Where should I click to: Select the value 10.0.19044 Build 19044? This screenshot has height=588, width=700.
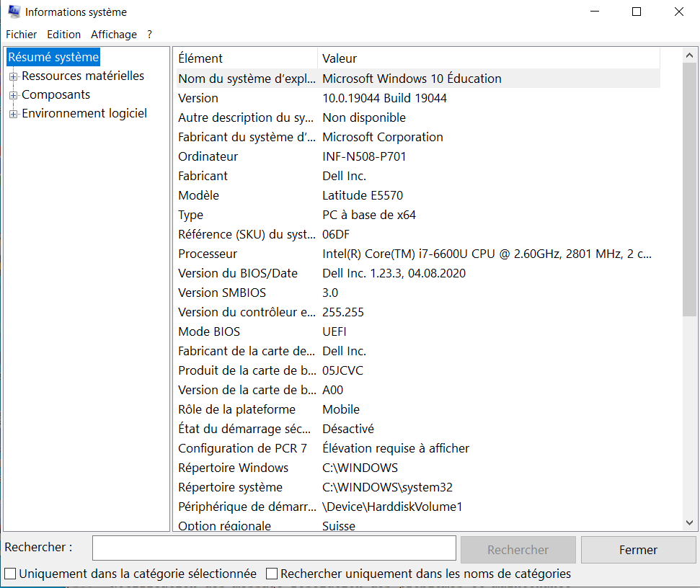[384, 98]
